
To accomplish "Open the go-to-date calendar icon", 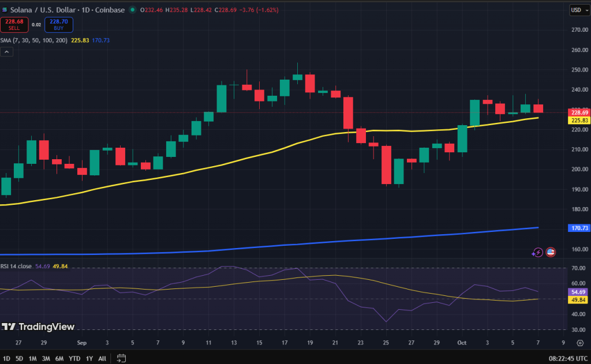I will coord(121,358).
